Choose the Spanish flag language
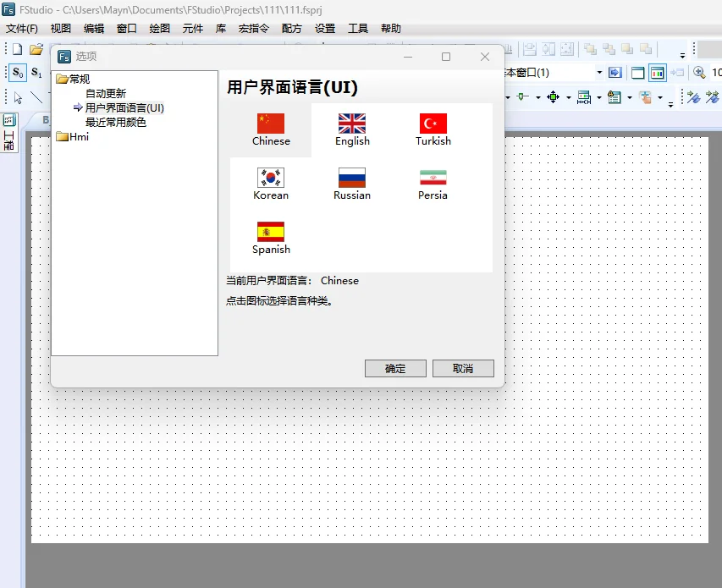The height and width of the screenshot is (588, 722). click(x=271, y=239)
